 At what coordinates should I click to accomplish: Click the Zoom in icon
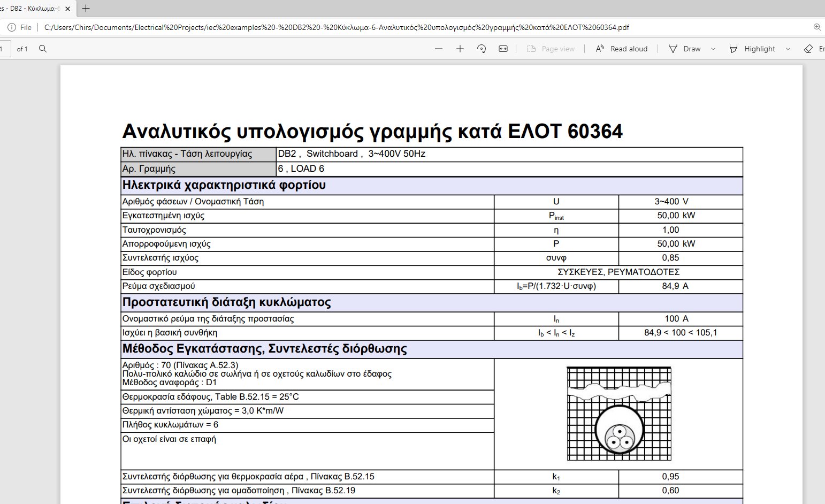click(459, 49)
